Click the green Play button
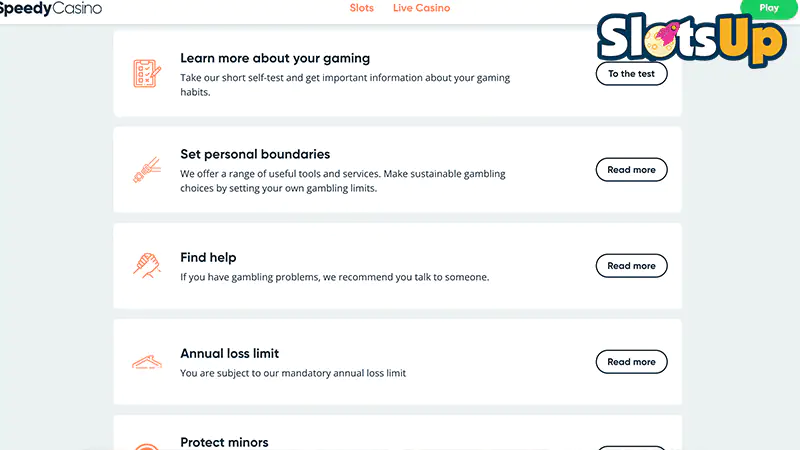800x450 pixels. tap(769, 8)
